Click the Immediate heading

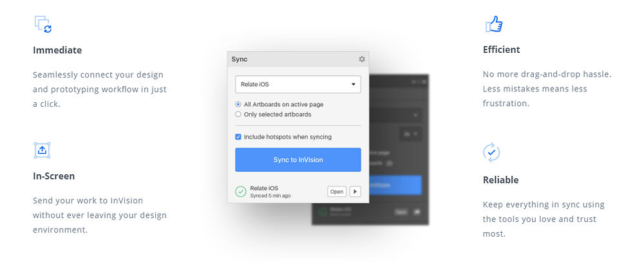point(57,50)
